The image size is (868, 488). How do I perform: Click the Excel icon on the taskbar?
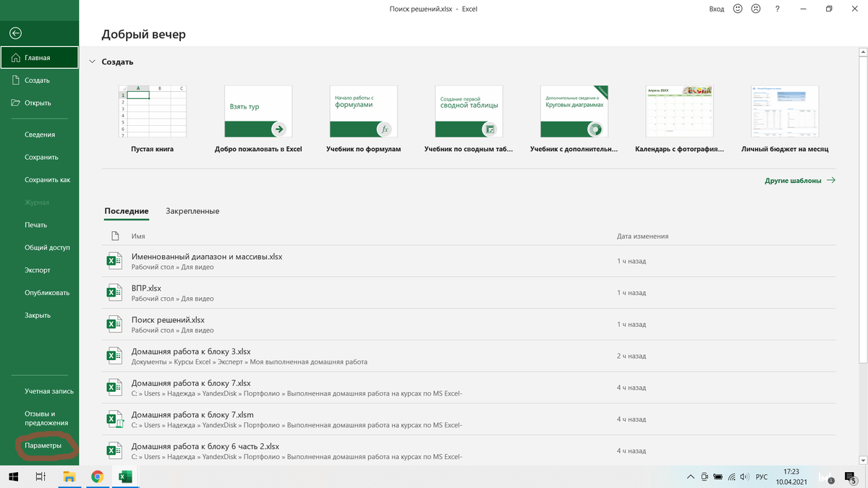[124, 477]
